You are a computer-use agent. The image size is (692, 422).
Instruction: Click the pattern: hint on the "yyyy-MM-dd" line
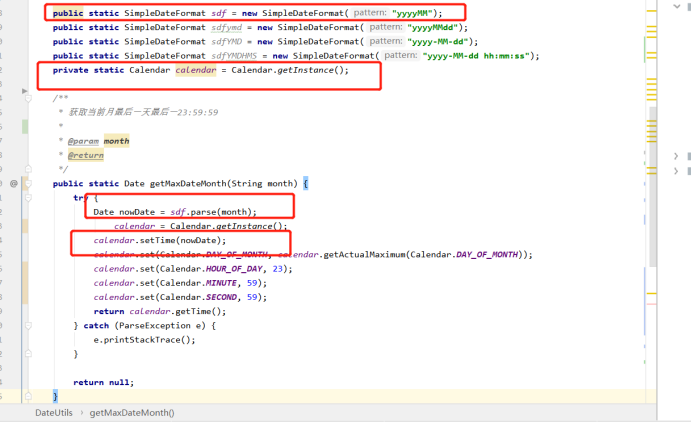[386, 41]
